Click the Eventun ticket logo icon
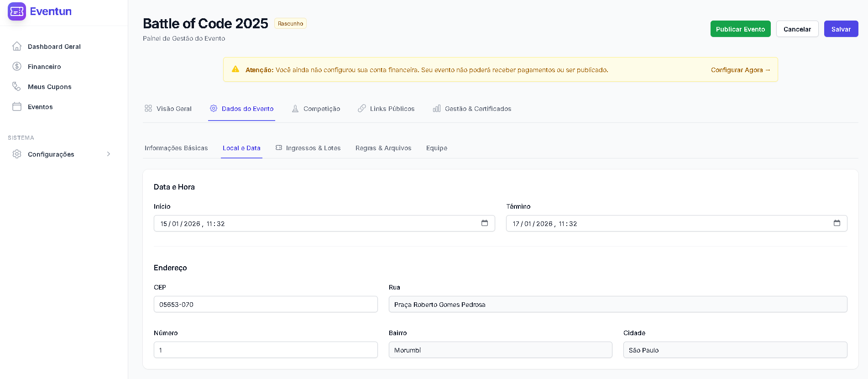 point(17,11)
